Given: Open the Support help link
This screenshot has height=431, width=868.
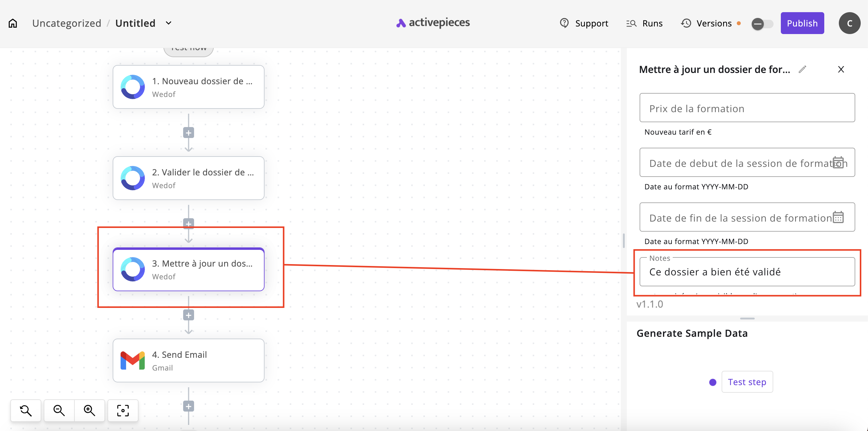Looking at the screenshot, I should tap(584, 23).
